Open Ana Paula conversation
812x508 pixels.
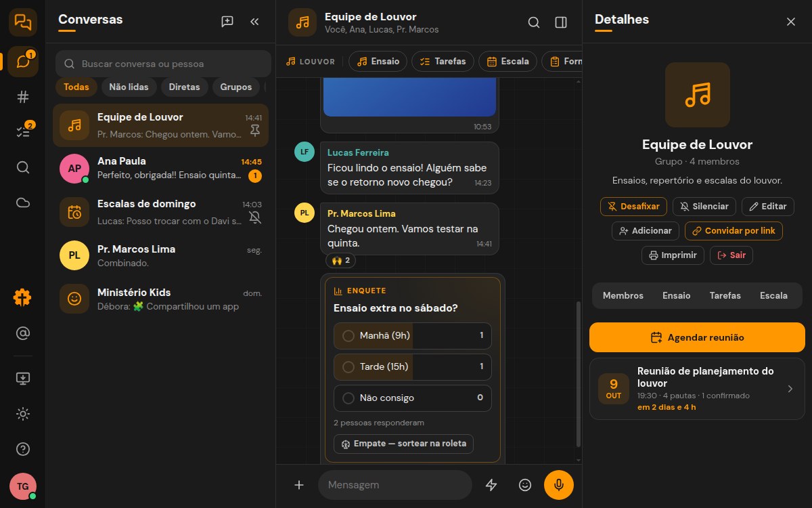160,168
